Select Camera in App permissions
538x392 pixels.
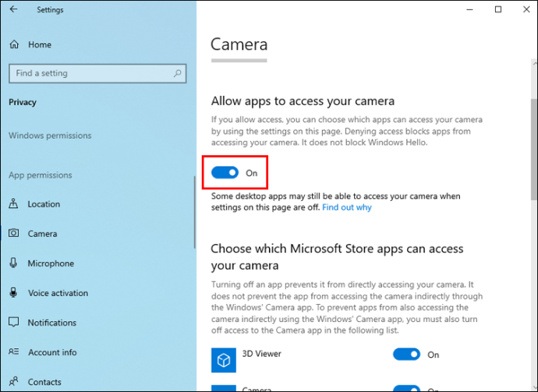[x=97, y=234]
